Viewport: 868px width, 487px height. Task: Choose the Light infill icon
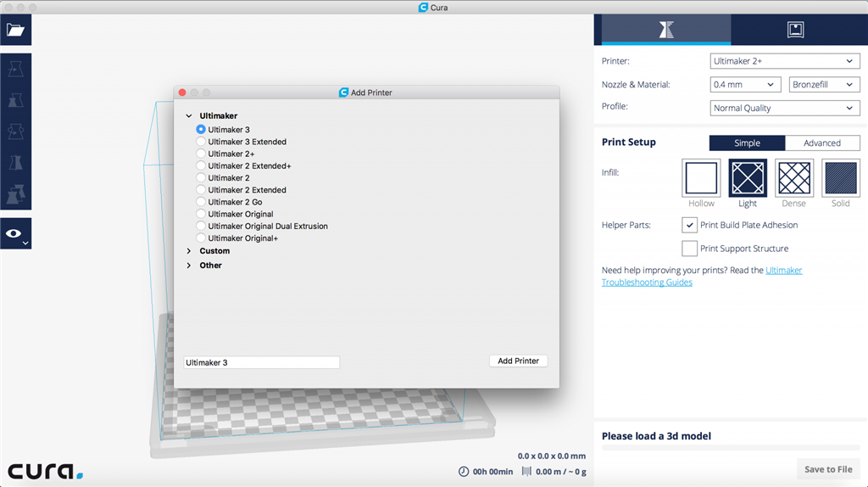[748, 178]
